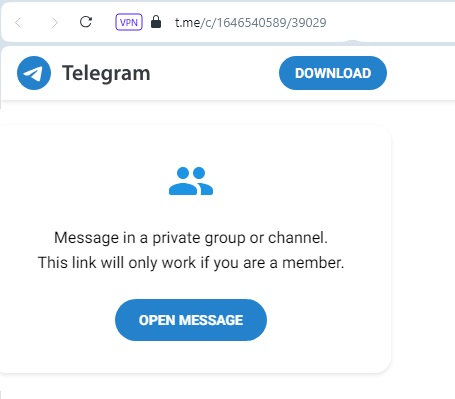
Task: Click the 'OPEN MESSAGE' label text
Action: click(191, 320)
